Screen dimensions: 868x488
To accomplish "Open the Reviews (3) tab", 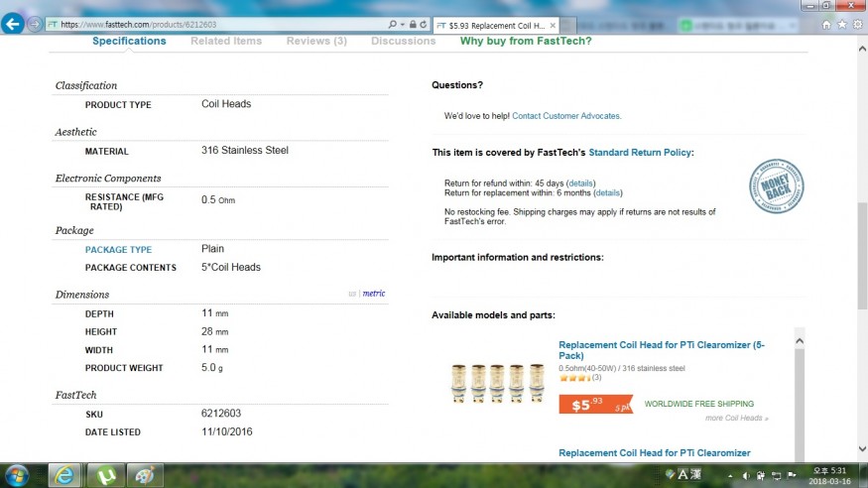I will pos(316,41).
